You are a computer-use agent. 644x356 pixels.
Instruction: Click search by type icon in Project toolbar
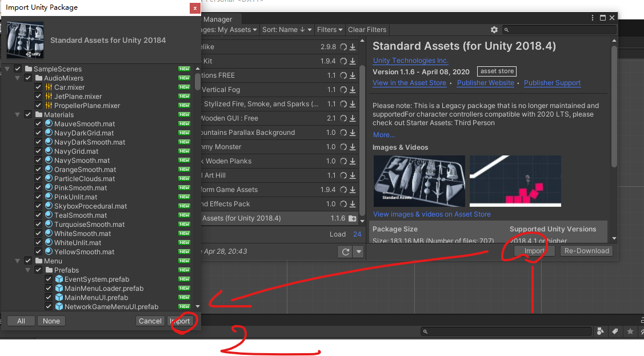point(600,331)
